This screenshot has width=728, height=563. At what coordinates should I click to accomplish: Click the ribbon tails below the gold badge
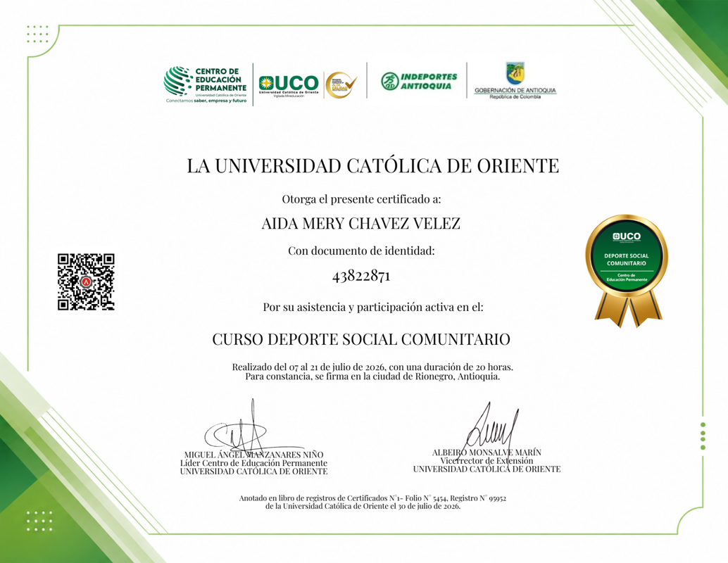point(628,310)
